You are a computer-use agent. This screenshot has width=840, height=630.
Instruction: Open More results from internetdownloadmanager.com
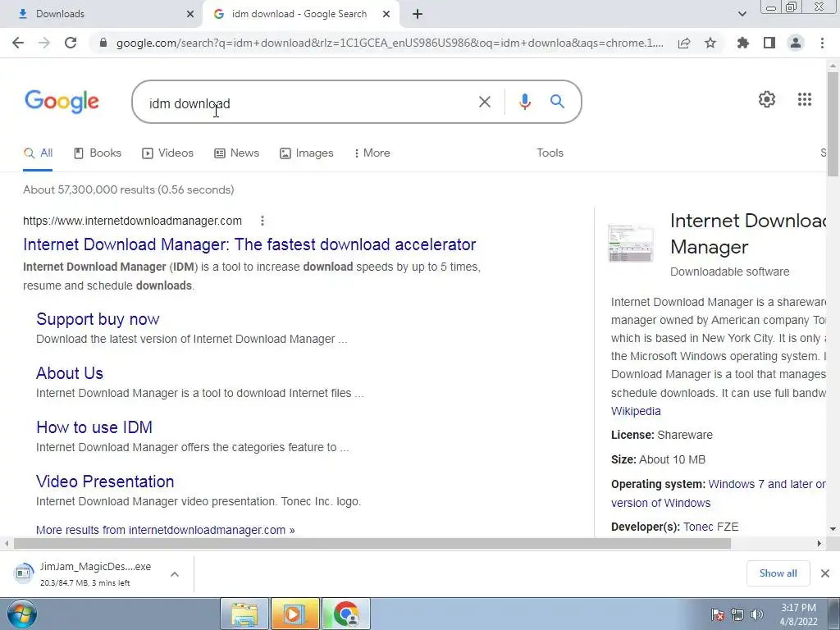tap(166, 530)
